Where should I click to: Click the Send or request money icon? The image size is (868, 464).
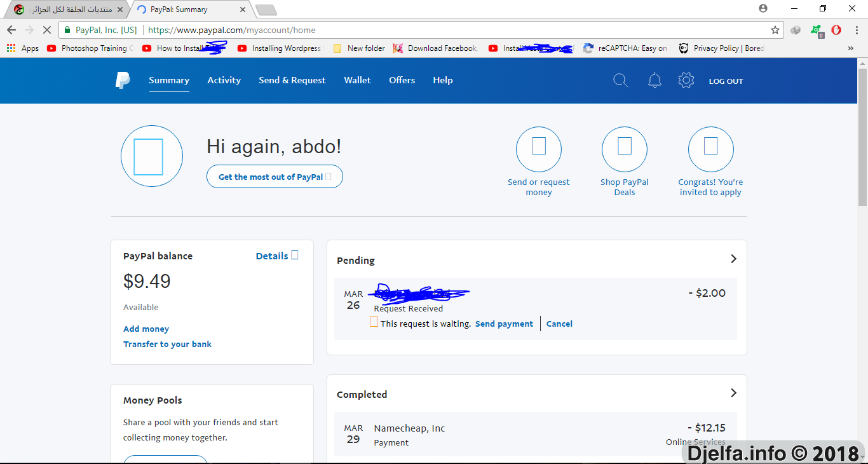pos(539,149)
